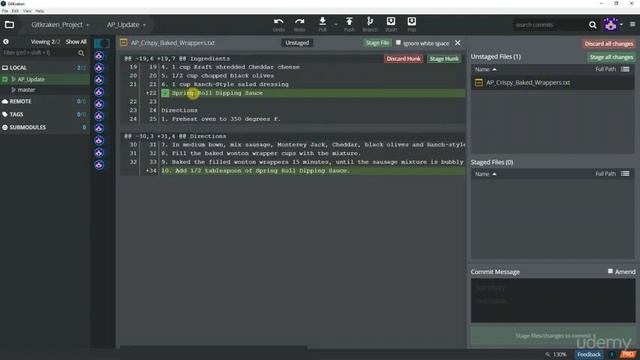The width and height of the screenshot is (640, 360).
Task: Open the File menu
Action: [x=5, y=11]
